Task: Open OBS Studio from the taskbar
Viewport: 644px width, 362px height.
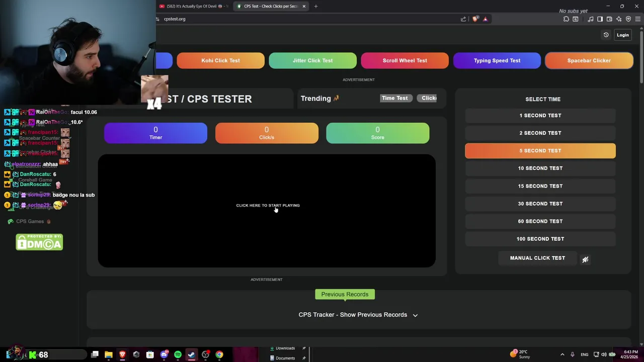Action: [x=205, y=355]
